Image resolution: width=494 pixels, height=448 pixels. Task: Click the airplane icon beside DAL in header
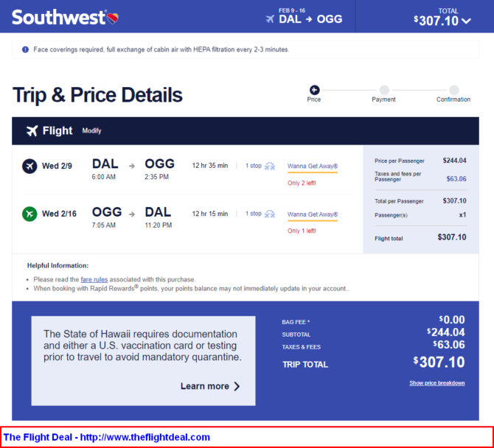click(x=270, y=19)
